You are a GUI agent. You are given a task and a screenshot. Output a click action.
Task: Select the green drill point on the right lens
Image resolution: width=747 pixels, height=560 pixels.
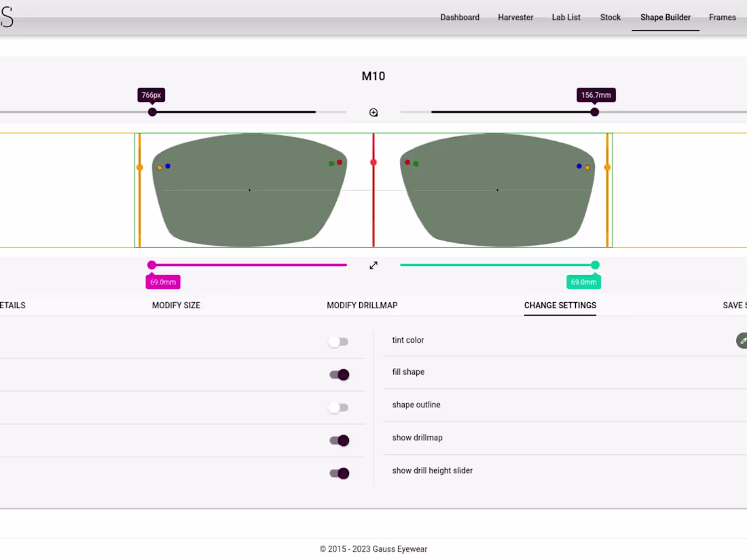[416, 163]
